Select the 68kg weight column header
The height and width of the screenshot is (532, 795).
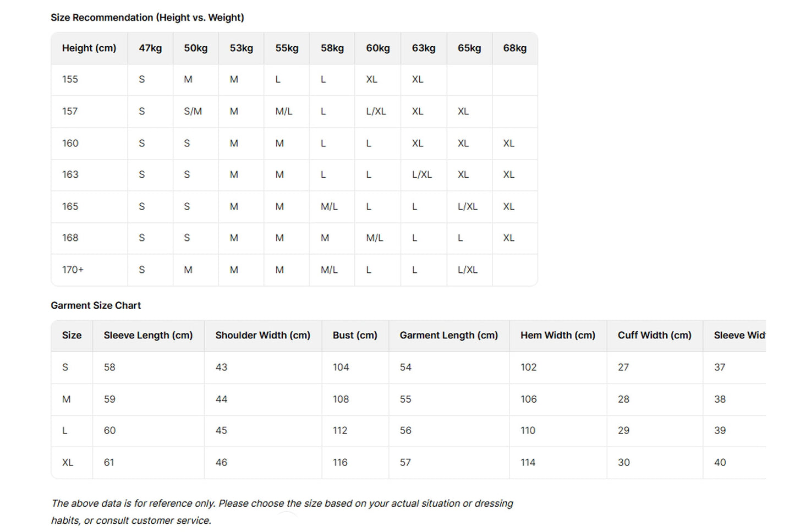tap(514, 48)
